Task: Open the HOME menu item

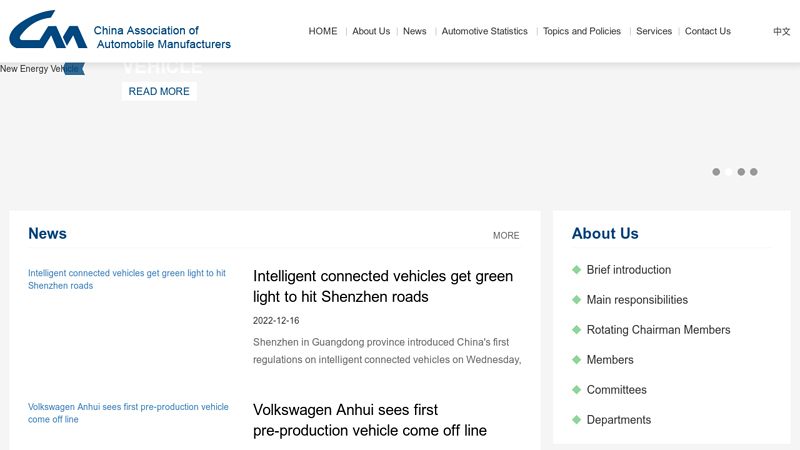Action: pos(322,31)
